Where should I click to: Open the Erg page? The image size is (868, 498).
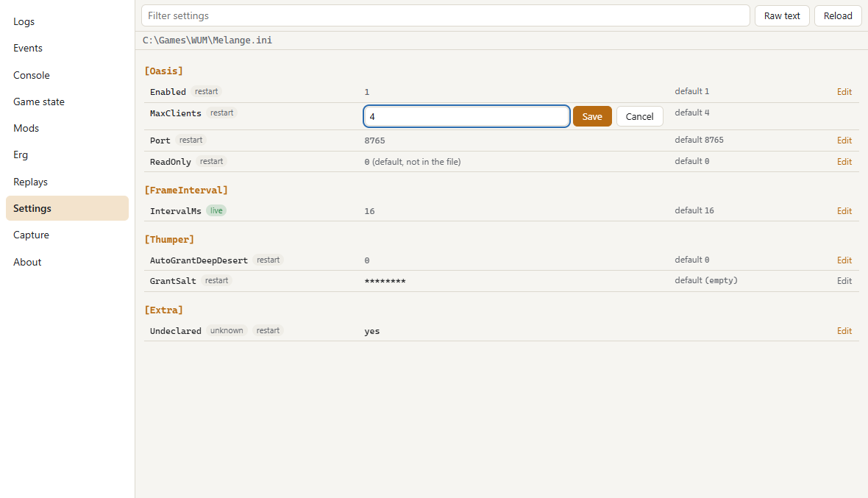point(67,154)
